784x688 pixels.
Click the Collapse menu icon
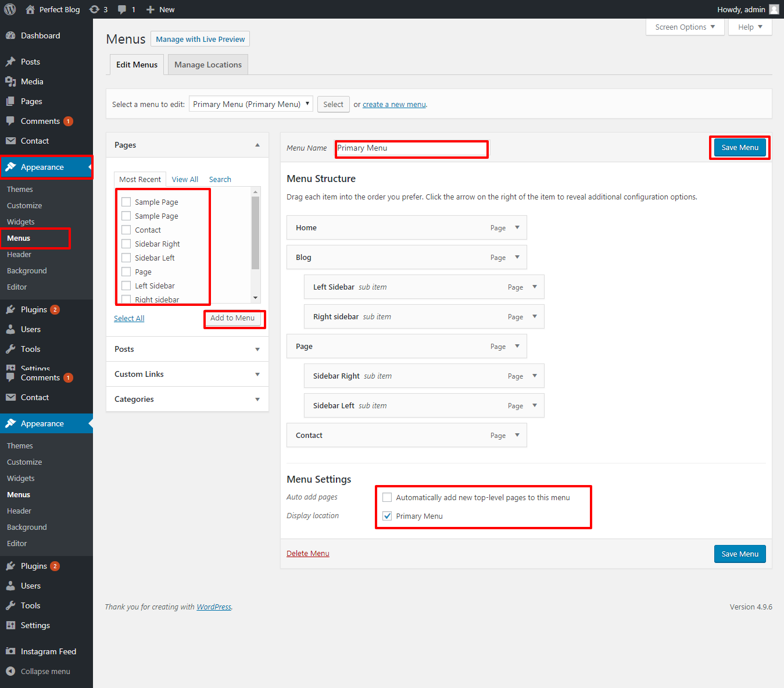pos(10,671)
